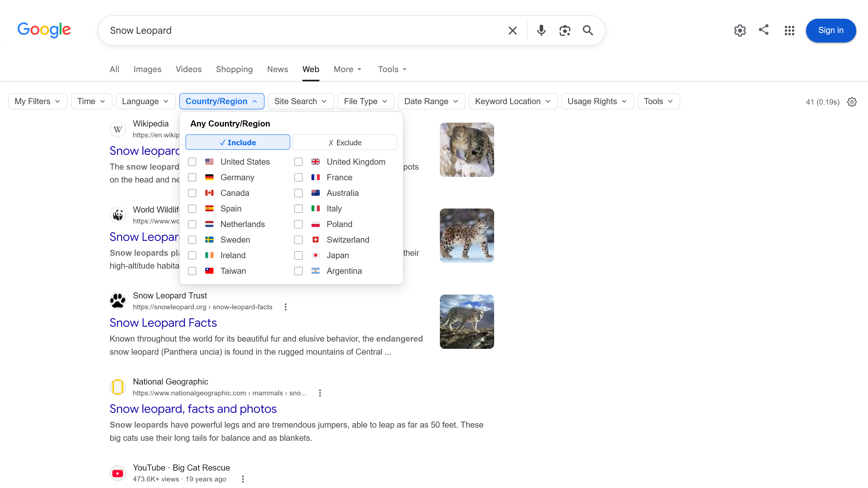868x488 pixels.
Task: Click the Sweden flag icon
Action: (209, 240)
